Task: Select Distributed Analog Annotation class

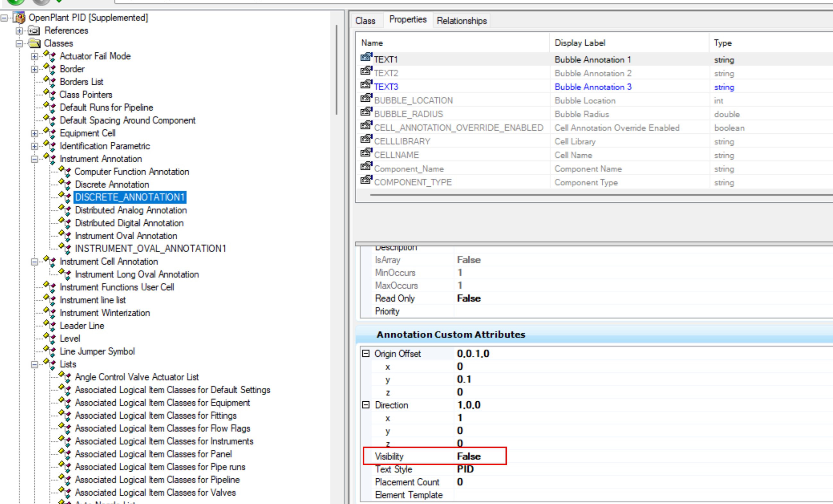Action: coord(131,210)
